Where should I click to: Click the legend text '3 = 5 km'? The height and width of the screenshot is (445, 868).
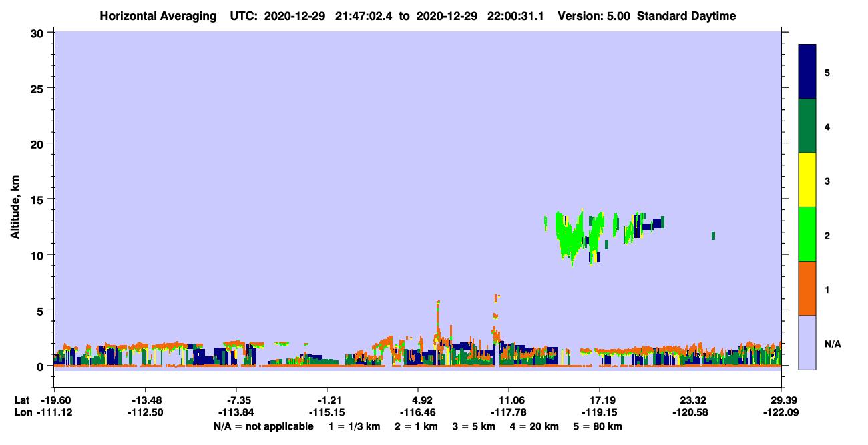474,426
